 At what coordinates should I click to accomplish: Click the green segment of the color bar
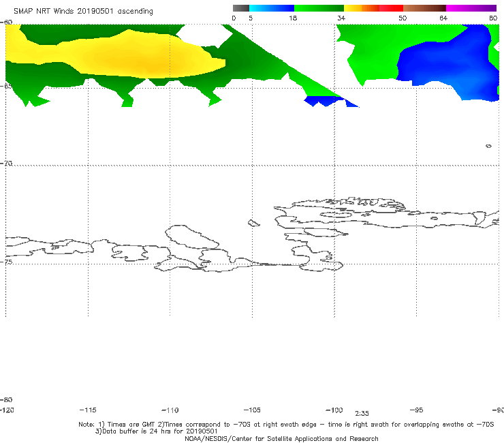pos(319,8)
